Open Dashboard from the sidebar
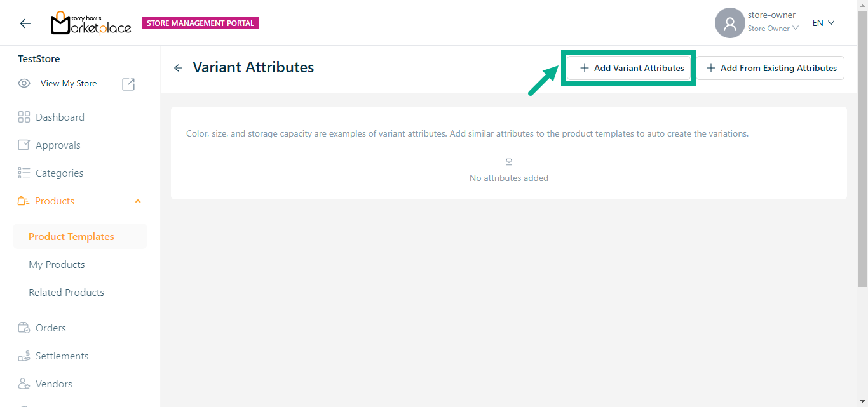Screen dimensions: 868x407 60,117
